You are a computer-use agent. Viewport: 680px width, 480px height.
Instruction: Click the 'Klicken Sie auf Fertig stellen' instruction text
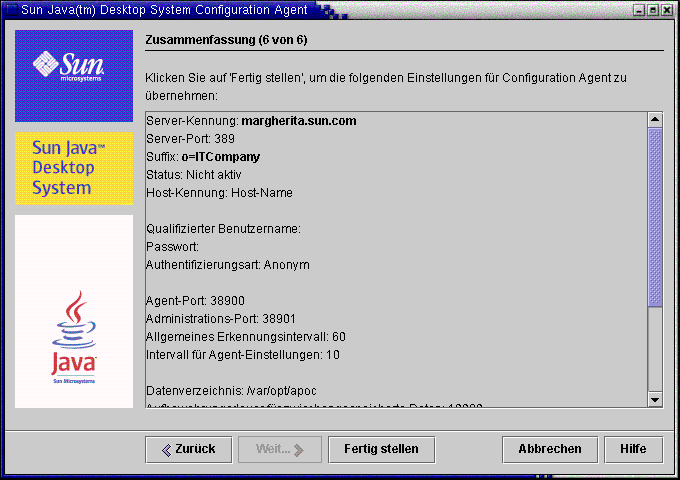pos(386,87)
